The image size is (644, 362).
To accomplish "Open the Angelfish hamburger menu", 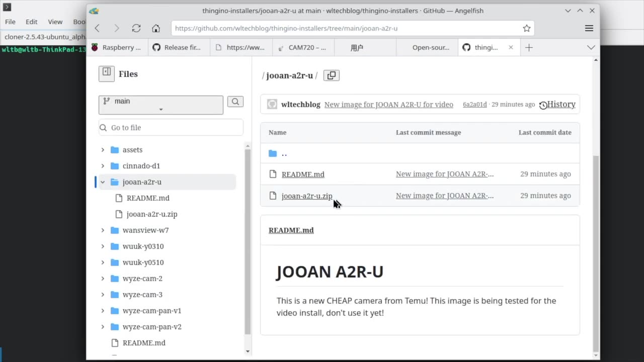I will 589,28.
